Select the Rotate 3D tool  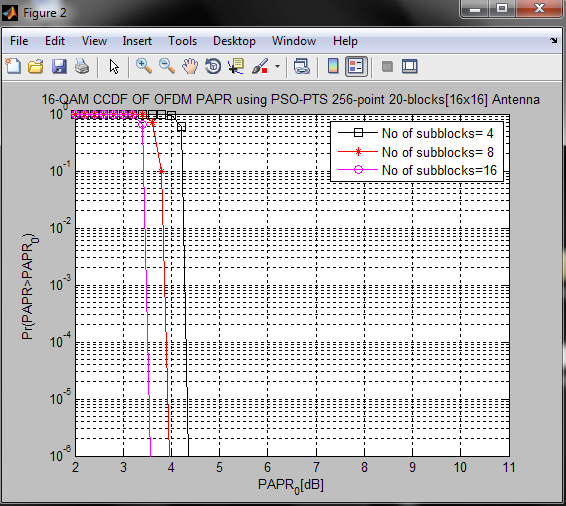213,66
